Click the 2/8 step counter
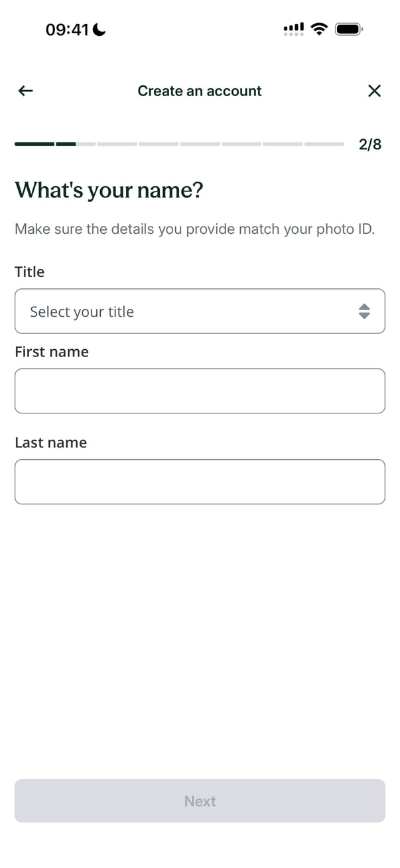400x868 pixels. tap(370, 144)
